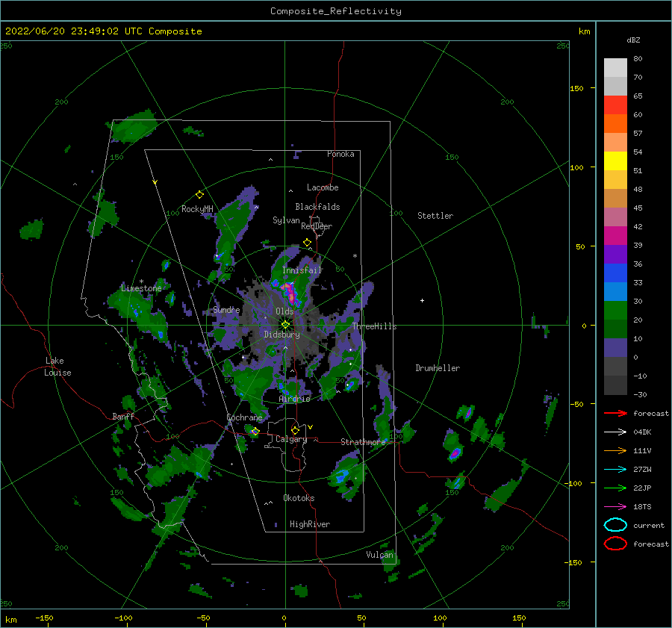Click the yellow radar site marker at map center
The image size is (672, 628).
pos(285,325)
